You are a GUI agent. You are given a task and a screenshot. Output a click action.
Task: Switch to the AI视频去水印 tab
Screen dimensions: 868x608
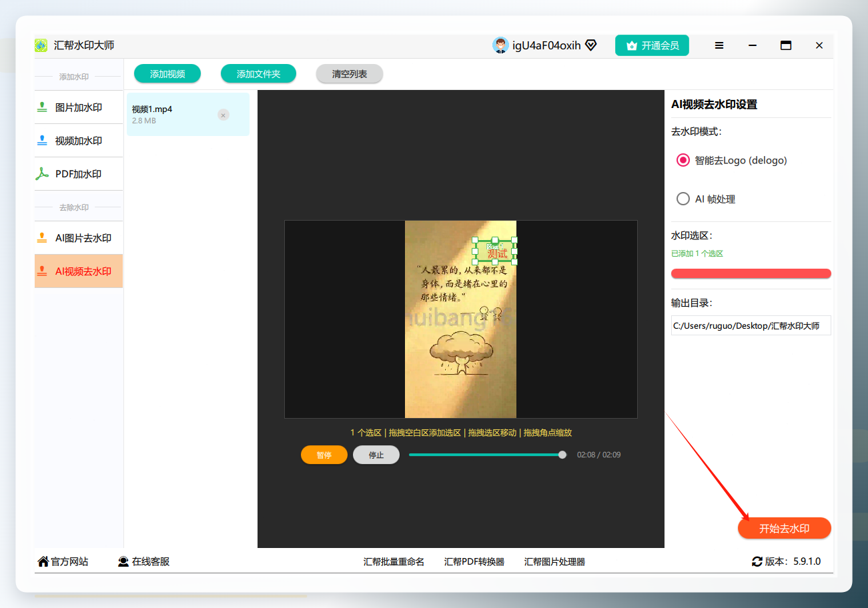[79, 271]
